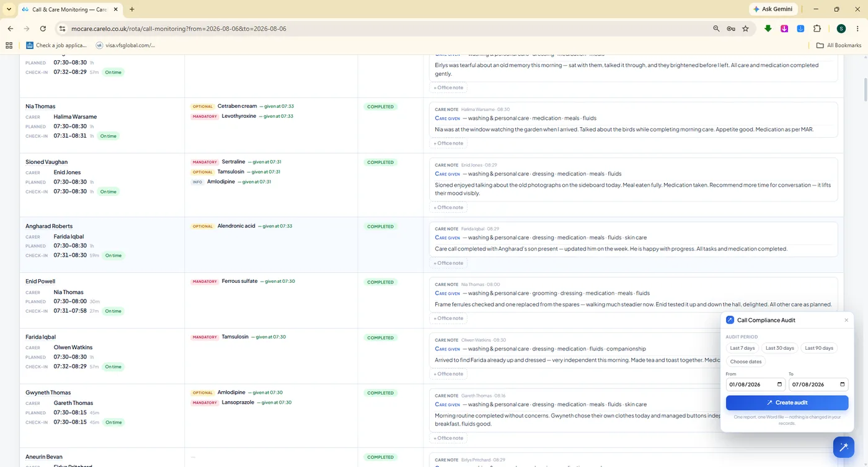The height and width of the screenshot is (467, 868).
Task: Click the zoom magnifier icon in address bar
Action: pyautogui.click(x=716, y=29)
